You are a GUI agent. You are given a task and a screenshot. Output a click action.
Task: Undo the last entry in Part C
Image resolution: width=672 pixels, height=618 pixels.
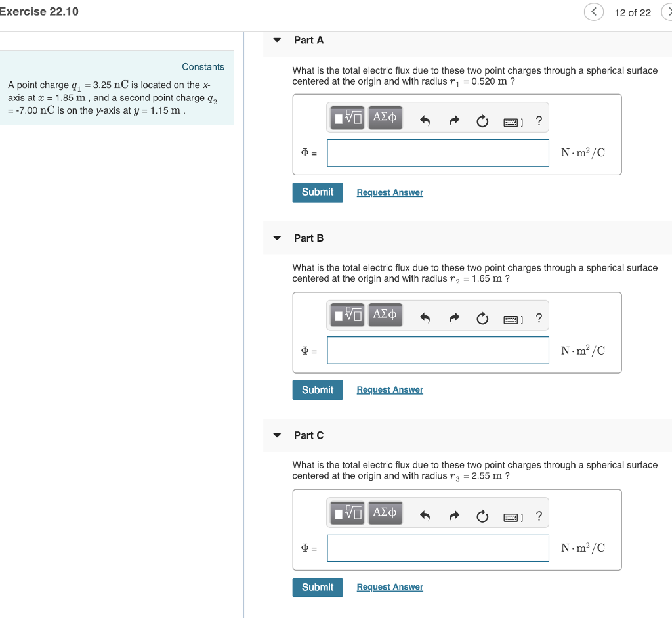tap(425, 516)
